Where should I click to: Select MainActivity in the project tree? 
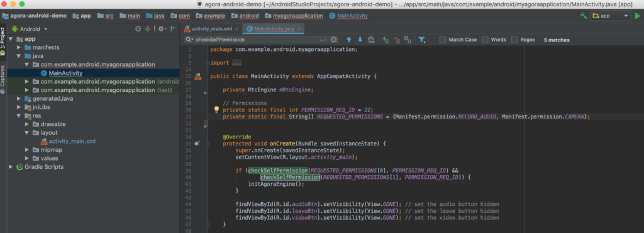click(65, 73)
